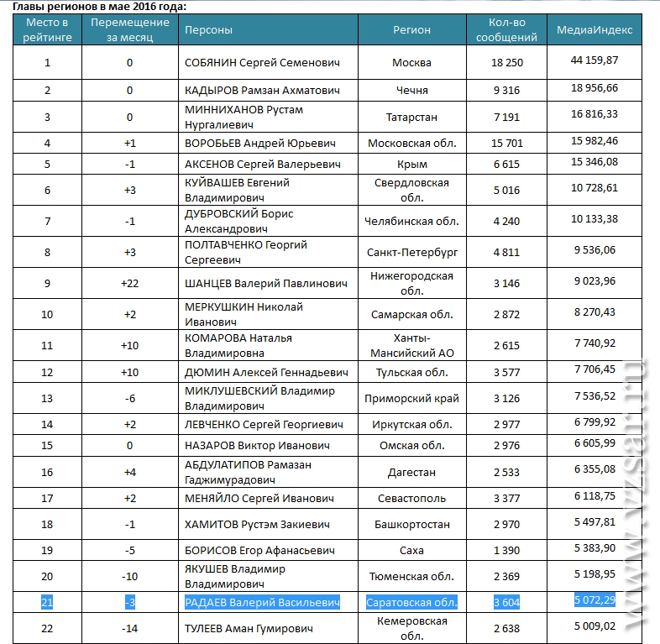Click the region cell "Ханты-Мансийский АО"
660x644 pixels.
coord(412,346)
